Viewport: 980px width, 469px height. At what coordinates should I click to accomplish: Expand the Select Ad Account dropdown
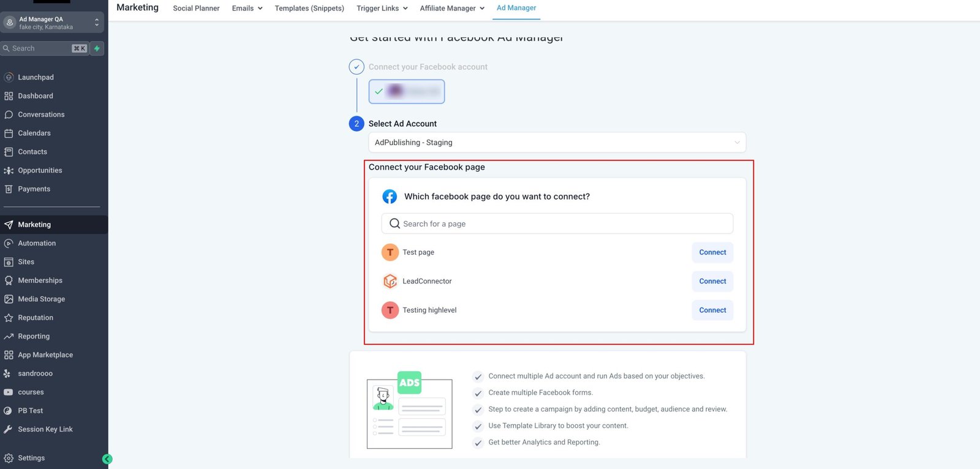[x=557, y=143]
